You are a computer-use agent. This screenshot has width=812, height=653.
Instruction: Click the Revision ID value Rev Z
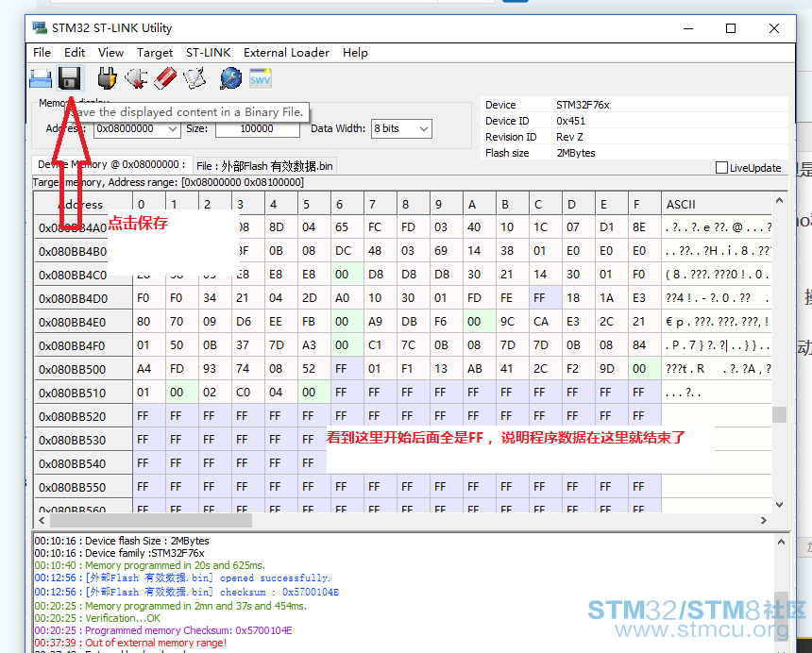(x=569, y=137)
